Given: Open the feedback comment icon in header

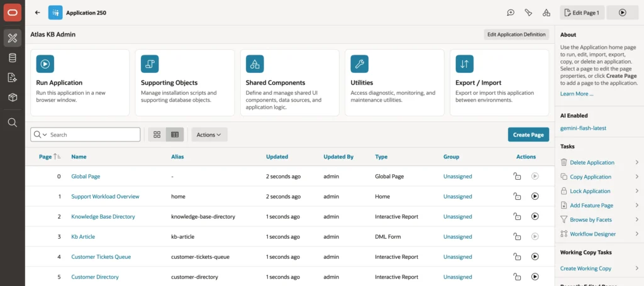Looking at the screenshot, I should tap(511, 13).
